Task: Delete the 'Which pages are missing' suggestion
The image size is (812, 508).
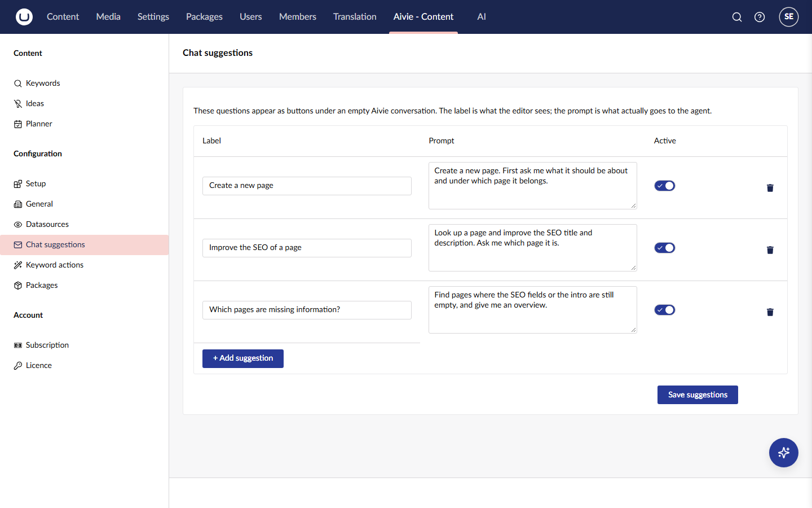Action: pyautogui.click(x=770, y=312)
